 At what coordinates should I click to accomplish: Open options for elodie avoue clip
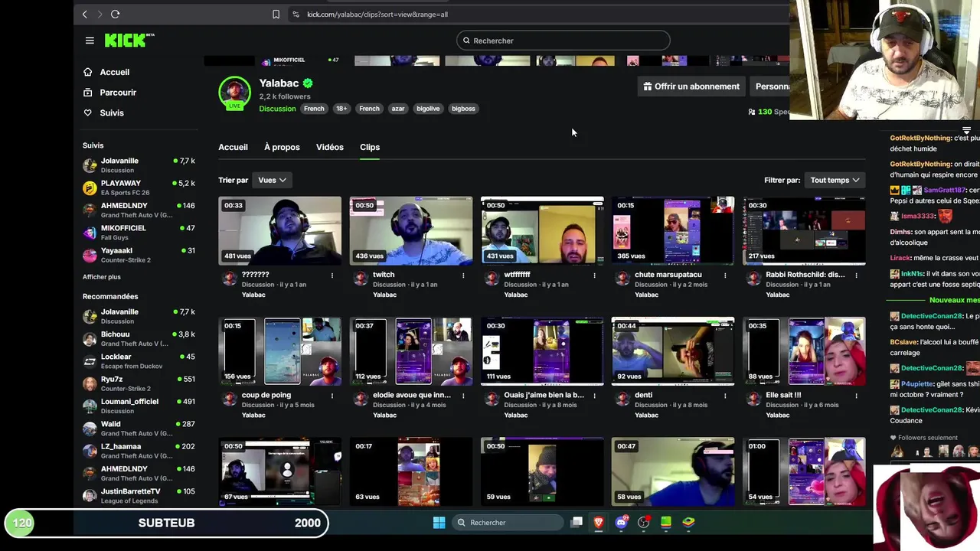[x=463, y=396]
